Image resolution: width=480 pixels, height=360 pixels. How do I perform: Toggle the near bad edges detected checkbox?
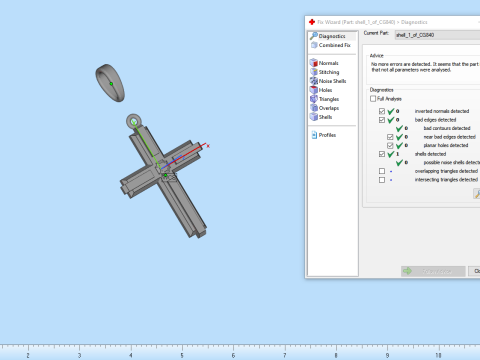coord(390,137)
